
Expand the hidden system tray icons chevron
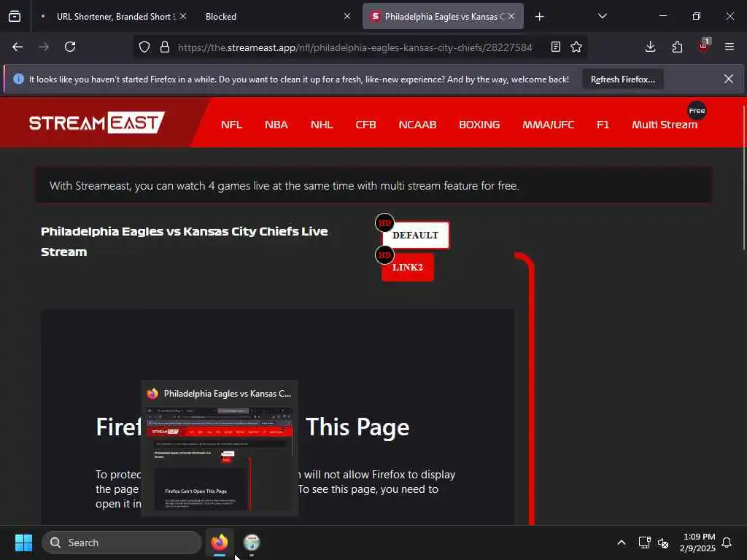tap(622, 542)
